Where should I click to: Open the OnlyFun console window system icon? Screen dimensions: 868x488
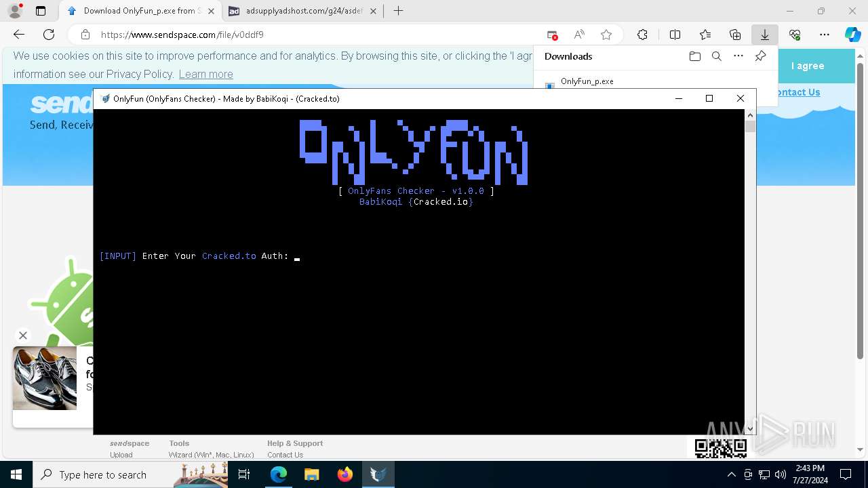105,98
